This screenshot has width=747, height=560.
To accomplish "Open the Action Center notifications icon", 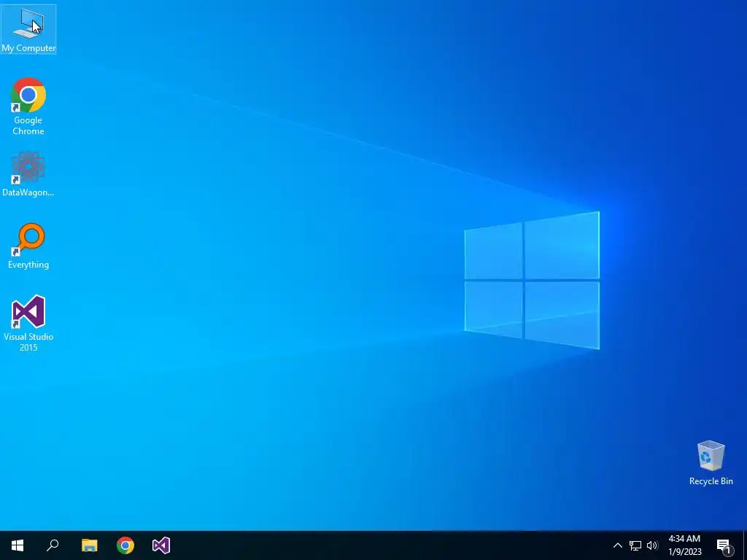I will tap(724, 545).
